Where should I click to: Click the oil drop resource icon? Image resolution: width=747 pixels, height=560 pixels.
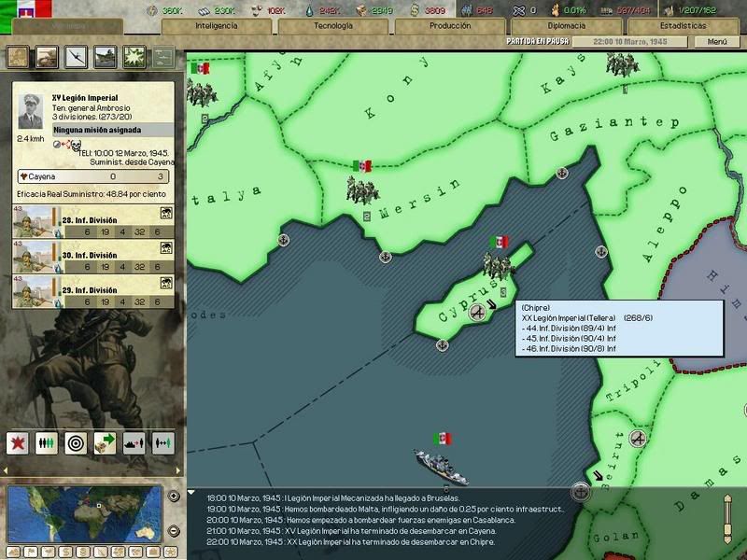point(310,10)
